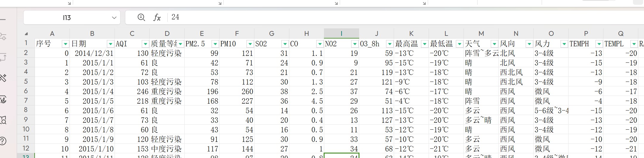
Task: Open the slider settings icon in left sidebar
Action: 3,36
